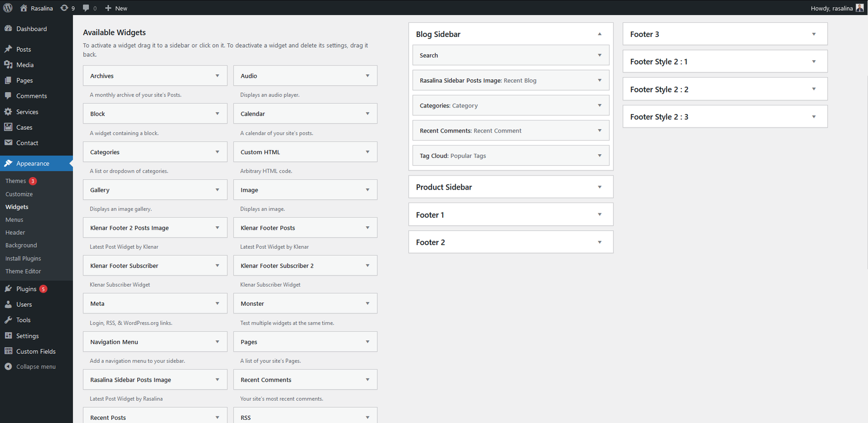Screen dimensions: 868x423
Task: Collapse the Blog Sidebar panel arrow
Action: [599, 34]
